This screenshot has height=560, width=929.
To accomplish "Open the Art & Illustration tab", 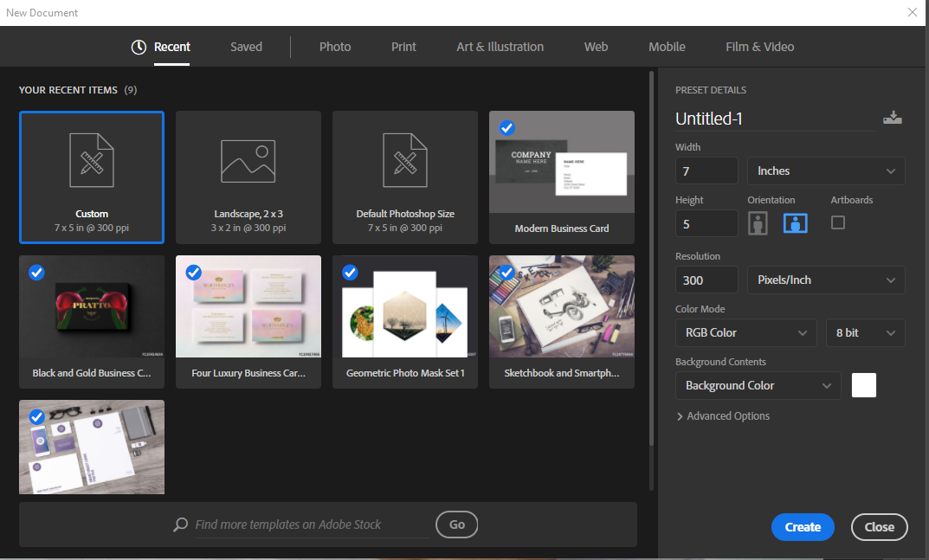I will (500, 47).
